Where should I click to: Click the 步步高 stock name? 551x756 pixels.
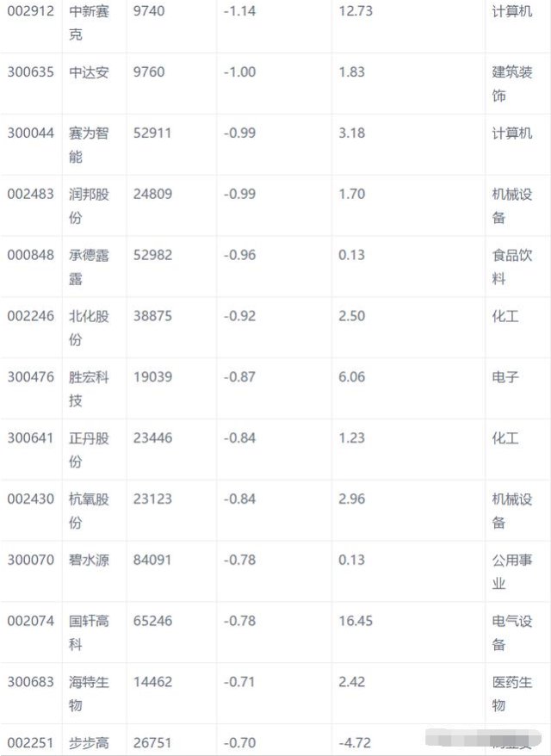pyautogui.click(x=89, y=742)
